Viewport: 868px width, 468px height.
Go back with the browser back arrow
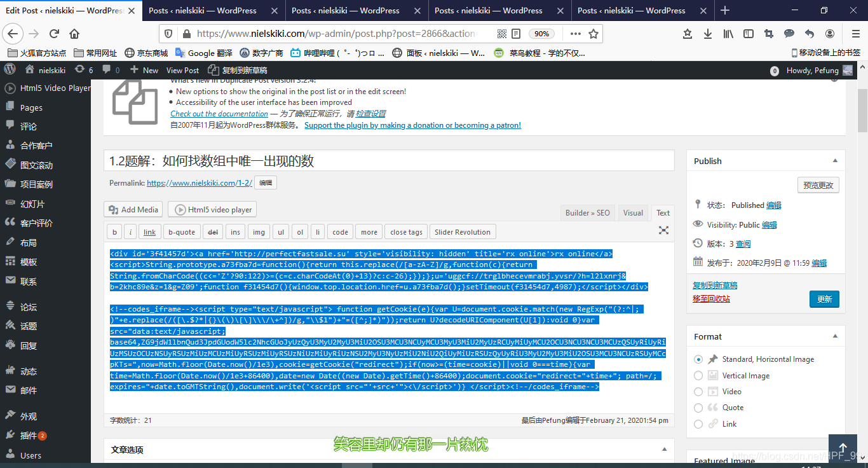(x=13, y=34)
